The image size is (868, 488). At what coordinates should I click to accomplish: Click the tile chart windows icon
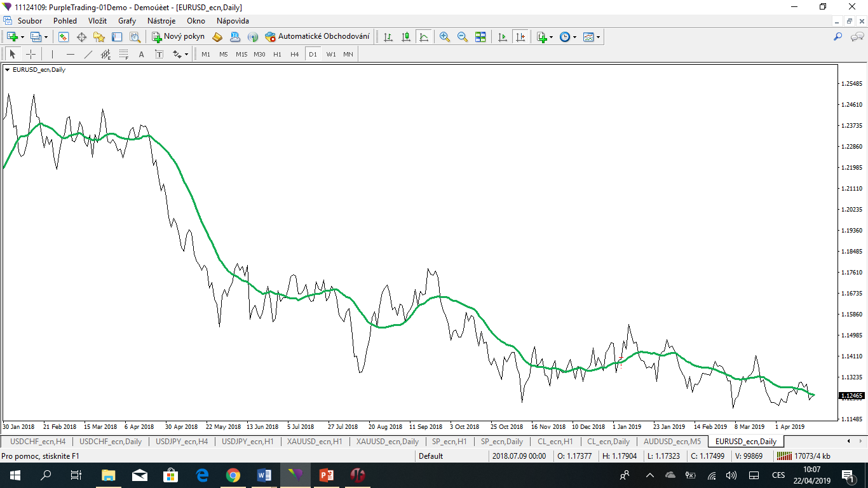(481, 36)
